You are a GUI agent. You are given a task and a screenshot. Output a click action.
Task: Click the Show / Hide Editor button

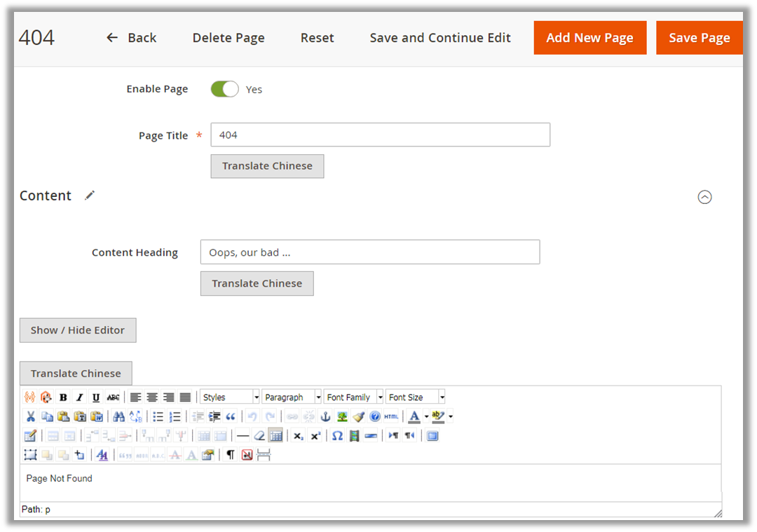[x=78, y=330]
